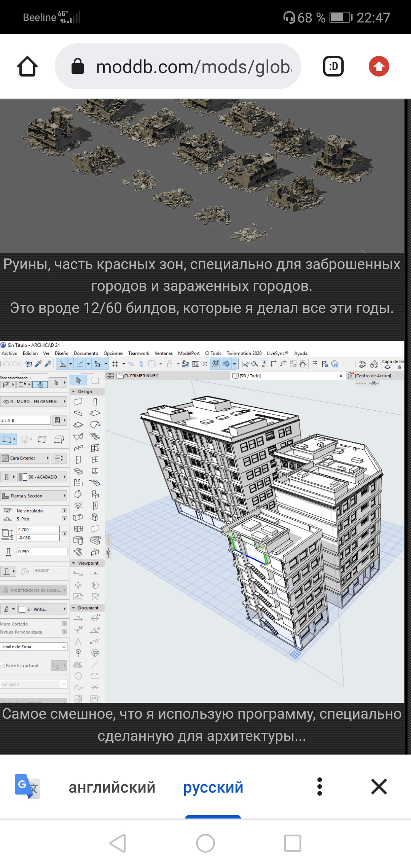
Task: Select the Arrow selection tool in ARCHICAD toolbox
Action: (x=78, y=380)
